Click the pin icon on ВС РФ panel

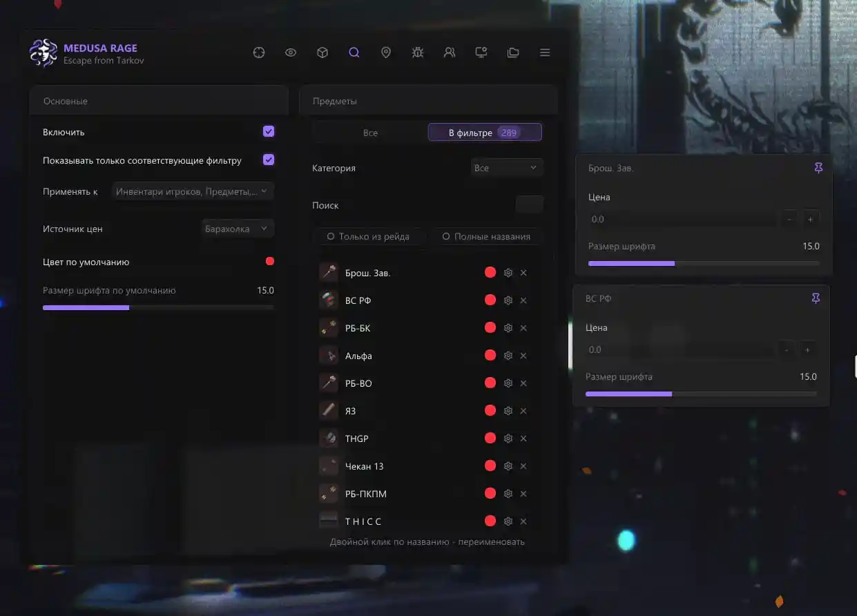pyautogui.click(x=816, y=298)
